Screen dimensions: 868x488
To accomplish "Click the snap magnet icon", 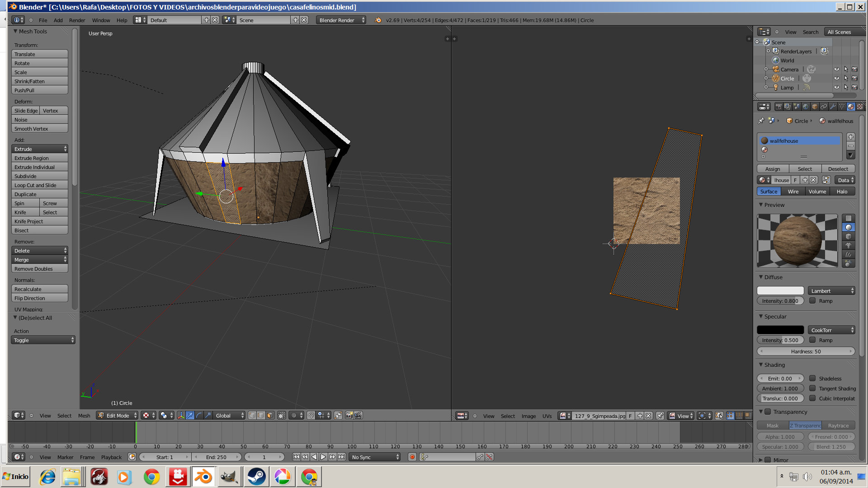I will [x=311, y=415].
